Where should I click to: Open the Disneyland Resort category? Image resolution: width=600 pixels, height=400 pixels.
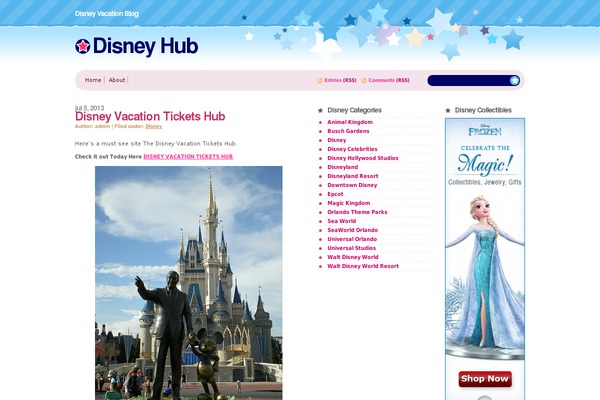[x=353, y=176]
